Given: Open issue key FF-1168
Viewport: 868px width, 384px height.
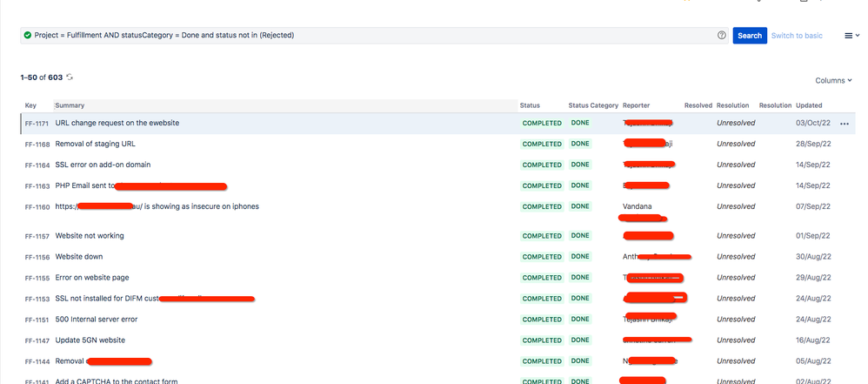Looking at the screenshot, I should pyautogui.click(x=37, y=144).
